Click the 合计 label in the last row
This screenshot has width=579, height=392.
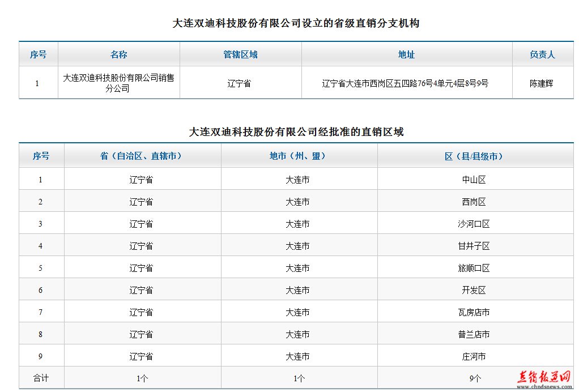tap(41, 378)
